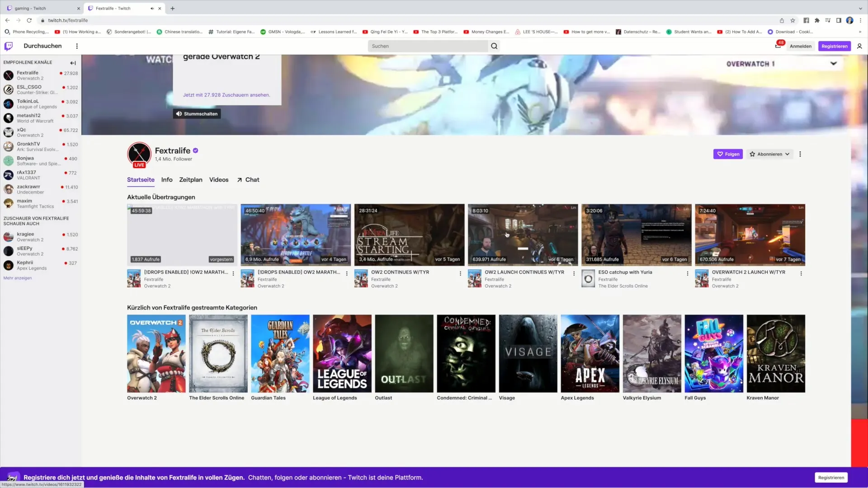Click the Folgen (Follow) button for Fextralife
Image resolution: width=868 pixels, height=488 pixels.
click(728, 154)
